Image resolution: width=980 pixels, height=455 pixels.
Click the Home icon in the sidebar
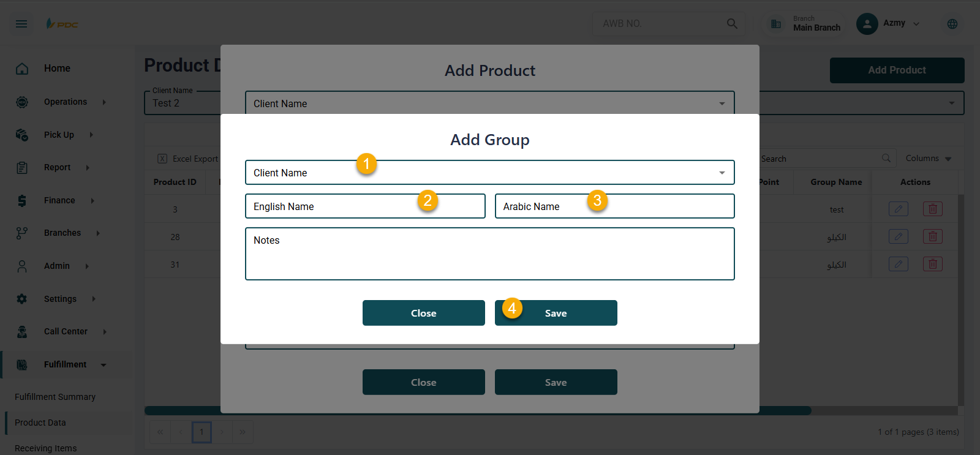22,69
